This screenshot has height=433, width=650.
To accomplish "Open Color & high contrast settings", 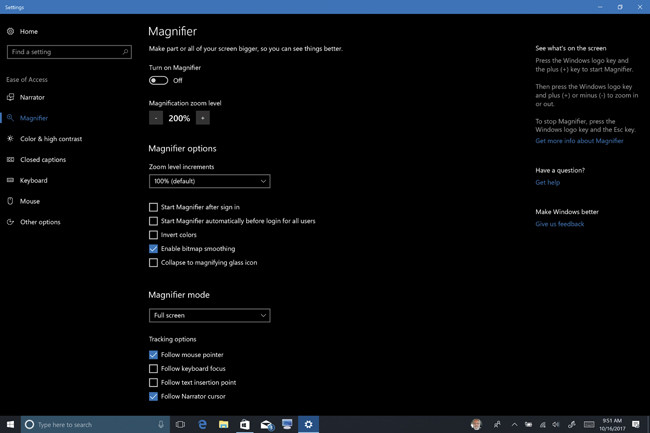I will (x=44, y=139).
